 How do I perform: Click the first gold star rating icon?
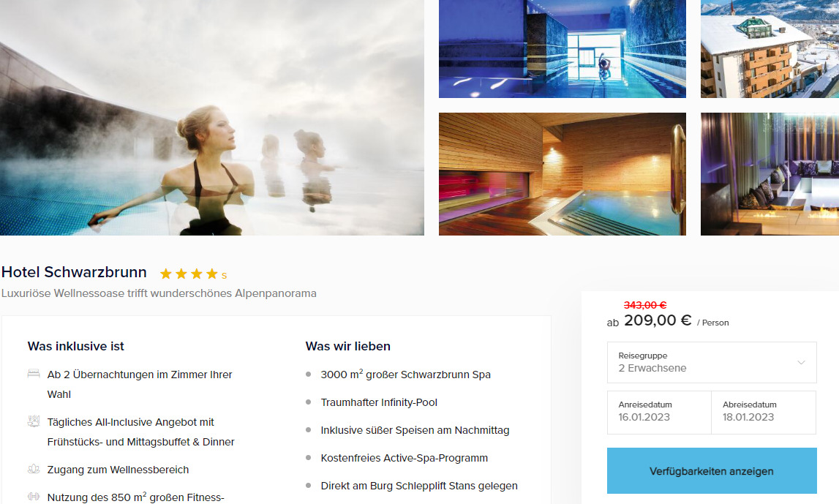[166, 274]
